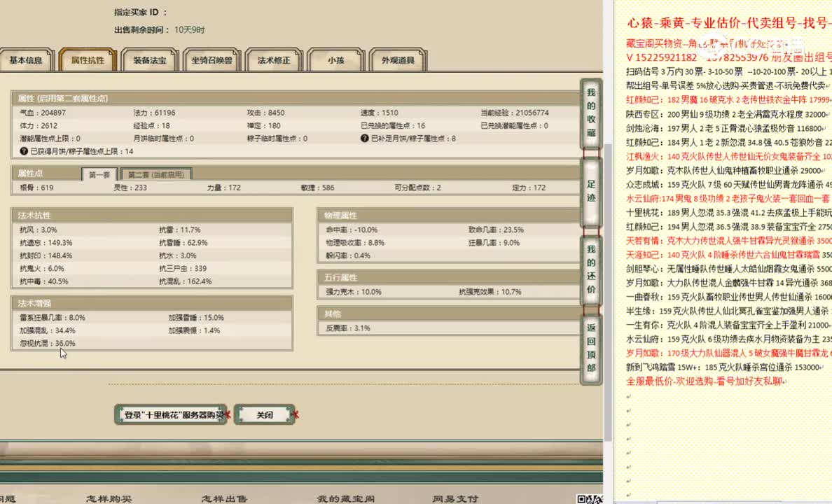
Task: Click the 十里桃花 189男人 line in document
Action: [x=728, y=213]
